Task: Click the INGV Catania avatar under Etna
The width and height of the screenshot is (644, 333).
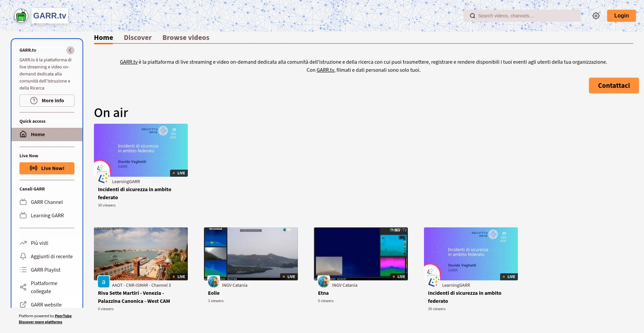Action: tap(324, 282)
